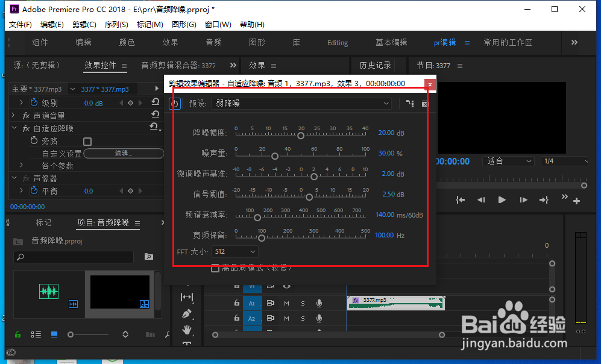Adjust the 降噪幅度 slider handle

click(301, 136)
